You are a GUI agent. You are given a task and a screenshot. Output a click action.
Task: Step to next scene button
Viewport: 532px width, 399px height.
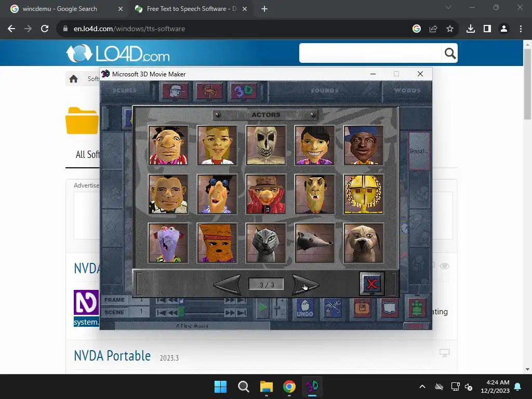[x=230, y=313]
